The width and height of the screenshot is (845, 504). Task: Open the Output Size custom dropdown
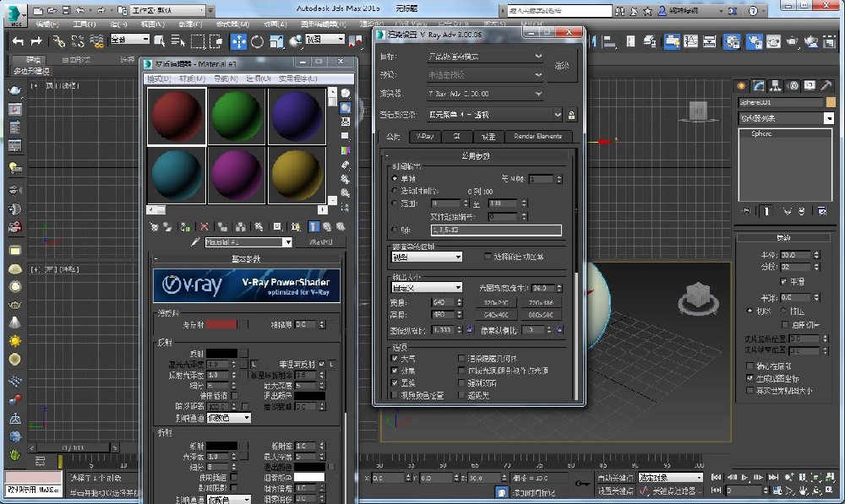pos(427,288)
